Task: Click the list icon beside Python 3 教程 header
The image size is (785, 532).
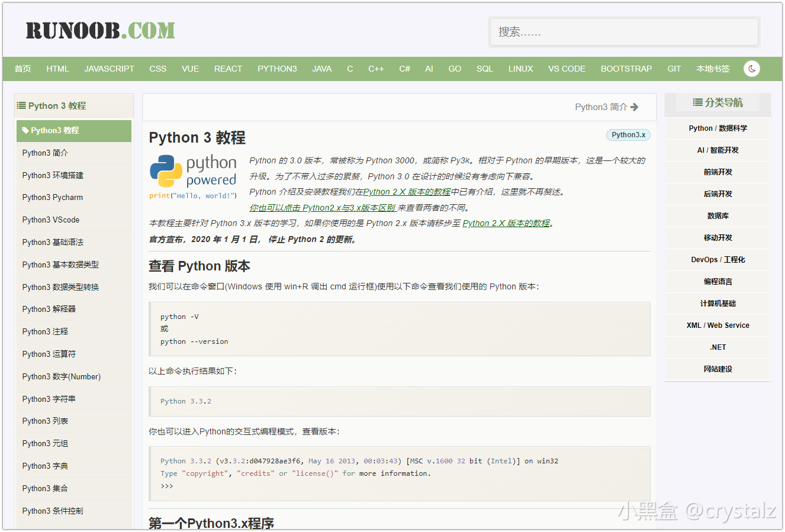Action: click(21, 105)
